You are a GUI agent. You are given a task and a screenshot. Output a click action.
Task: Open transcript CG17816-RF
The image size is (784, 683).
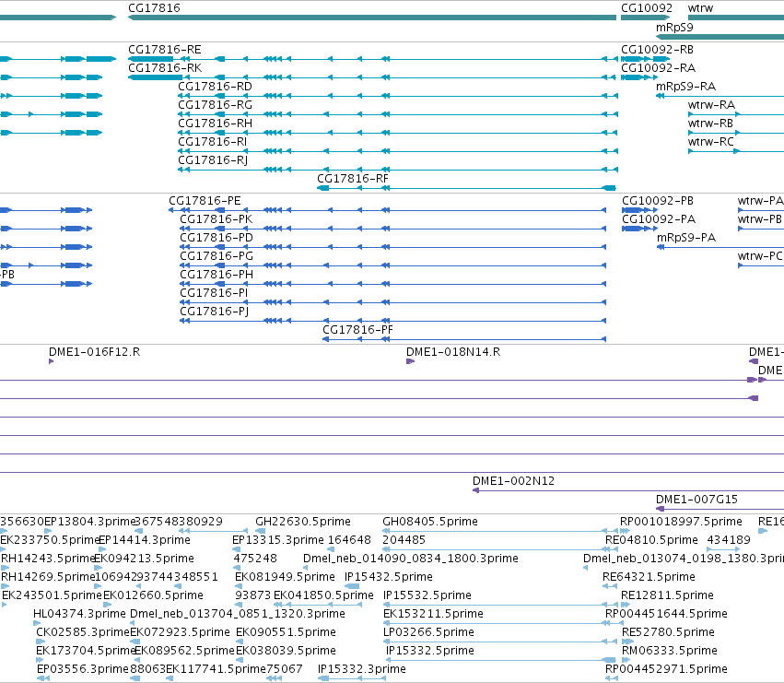click(353, 179)
